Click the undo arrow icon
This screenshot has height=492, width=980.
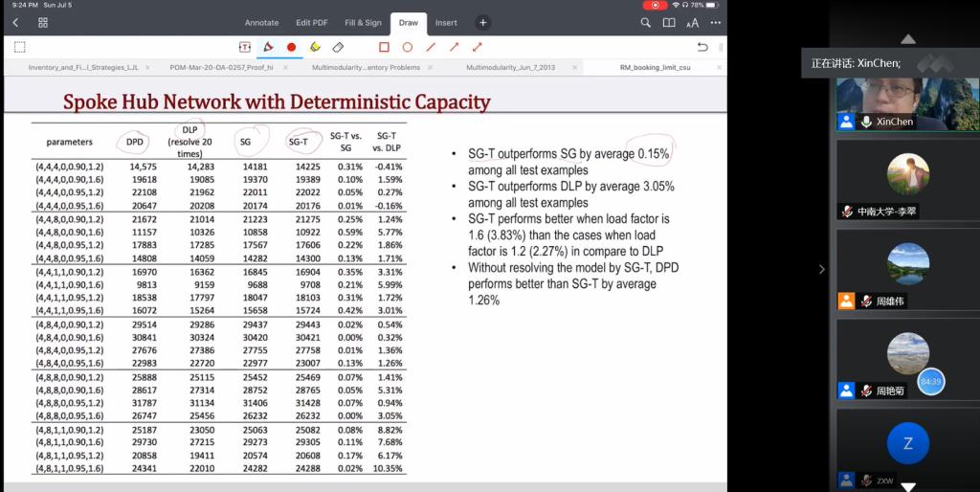(702, 47)
